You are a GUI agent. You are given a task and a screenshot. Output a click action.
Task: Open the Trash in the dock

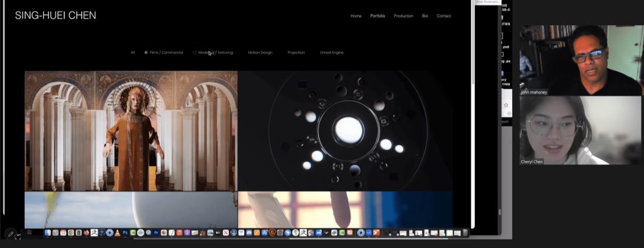click(465, 232)
